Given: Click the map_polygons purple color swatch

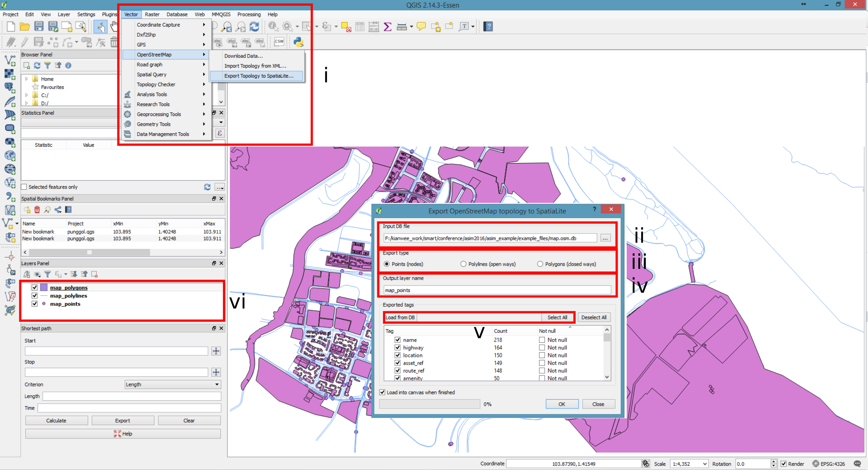Looking at the screenshot, I should point(44,287).
